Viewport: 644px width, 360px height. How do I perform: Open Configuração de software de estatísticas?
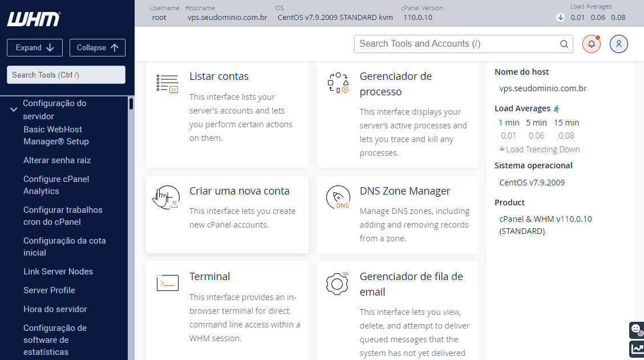point(55,340)
